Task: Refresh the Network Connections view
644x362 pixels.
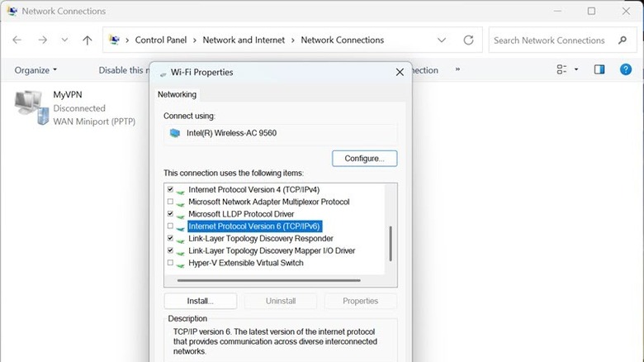Action: pyautogui.click(x=468, y=40)
